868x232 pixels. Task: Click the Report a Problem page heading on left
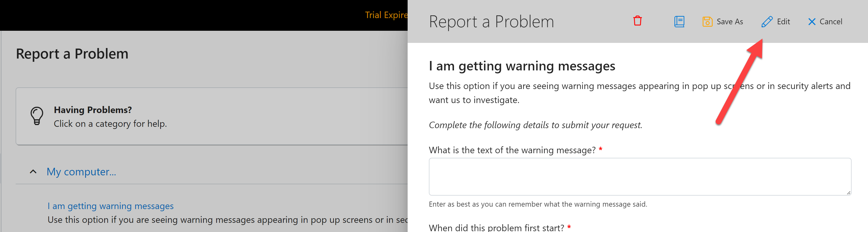[x=72, y=54]
